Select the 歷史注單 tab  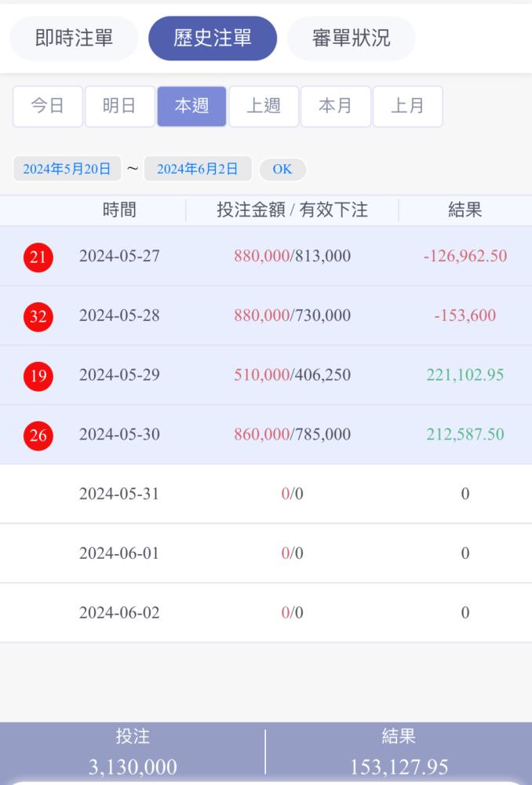click(213, 38)
